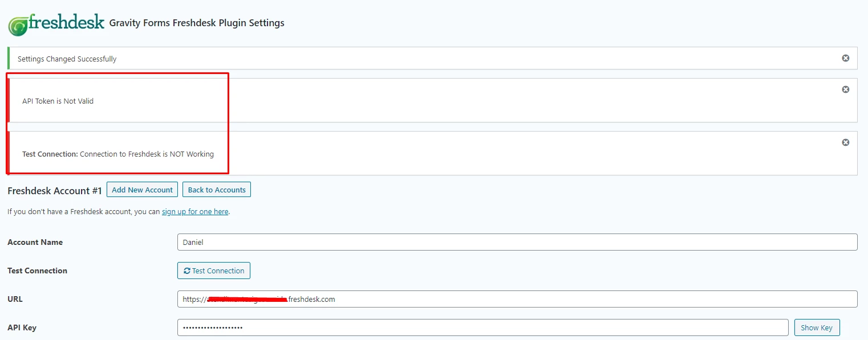Click the URL field label

coord(15,299)
